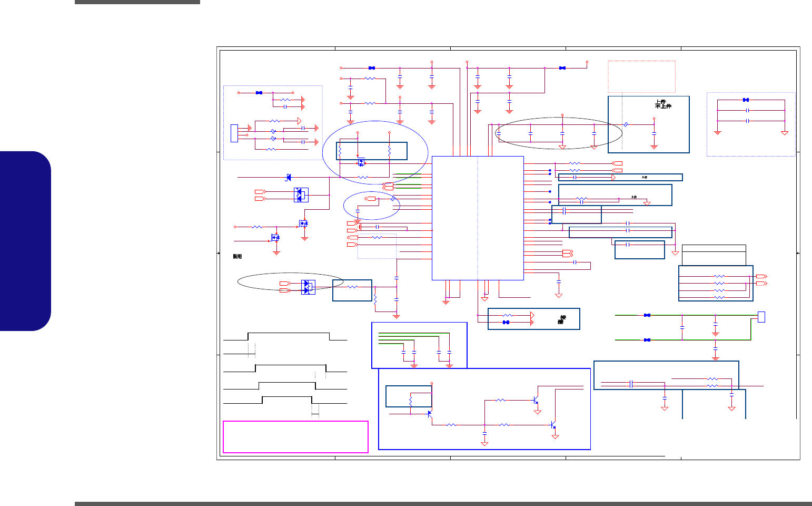Select the blue jumper in the right dashed filter box

click(746, 100)
